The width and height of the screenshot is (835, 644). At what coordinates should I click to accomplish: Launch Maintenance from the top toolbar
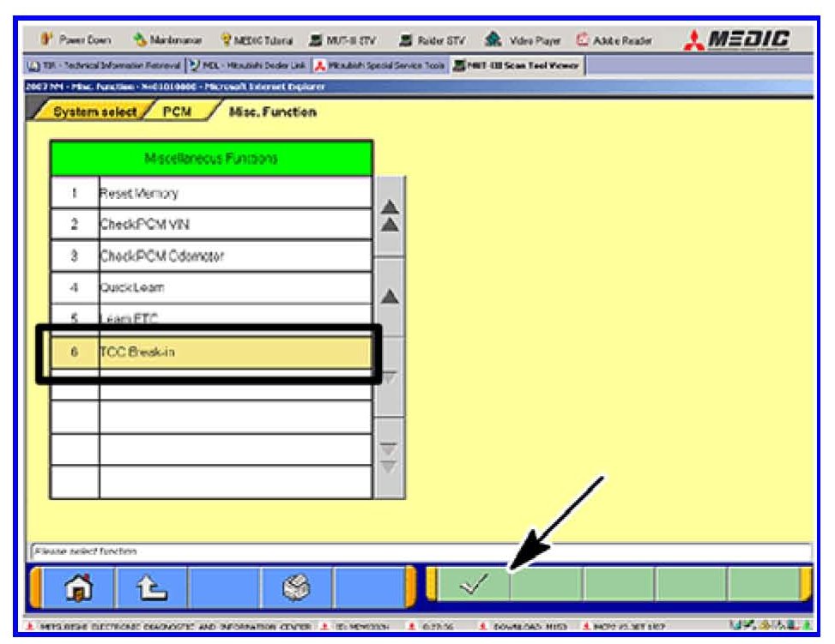point(168,40)
